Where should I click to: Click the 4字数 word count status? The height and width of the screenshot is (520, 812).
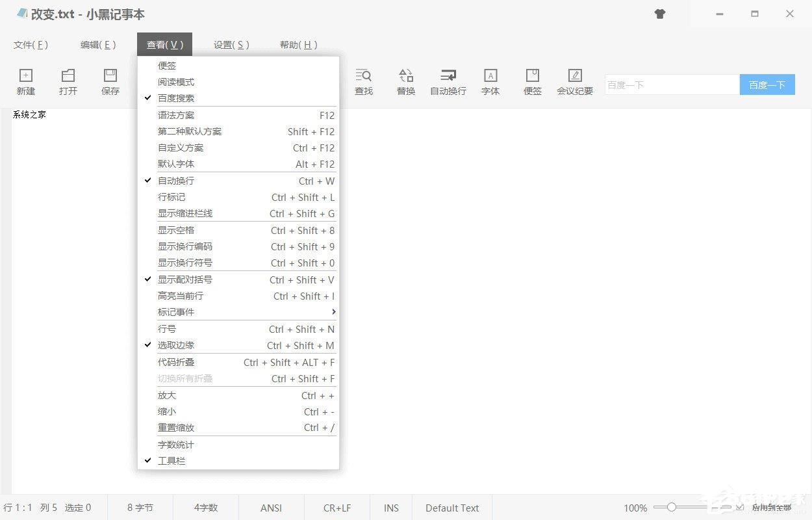point(206,508)
